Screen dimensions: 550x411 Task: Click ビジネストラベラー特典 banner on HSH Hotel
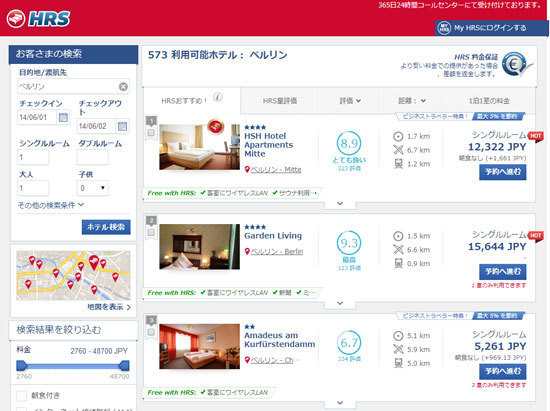pyautogui.click(x=460, y=116)
